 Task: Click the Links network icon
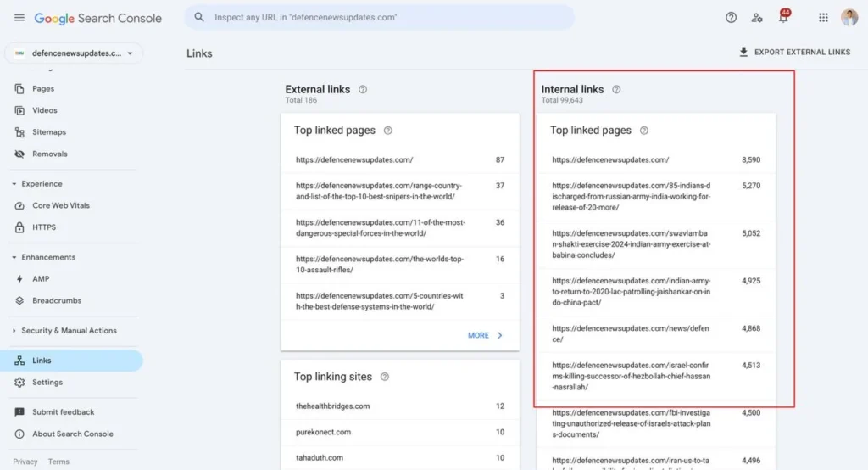(x=19, y=361)
